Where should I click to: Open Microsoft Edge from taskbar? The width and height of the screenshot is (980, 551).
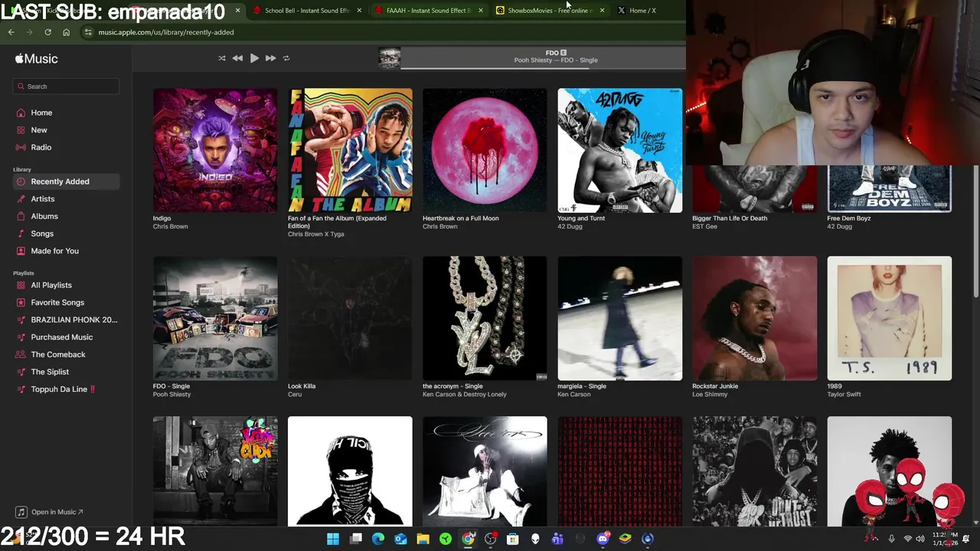pos(377,539)
